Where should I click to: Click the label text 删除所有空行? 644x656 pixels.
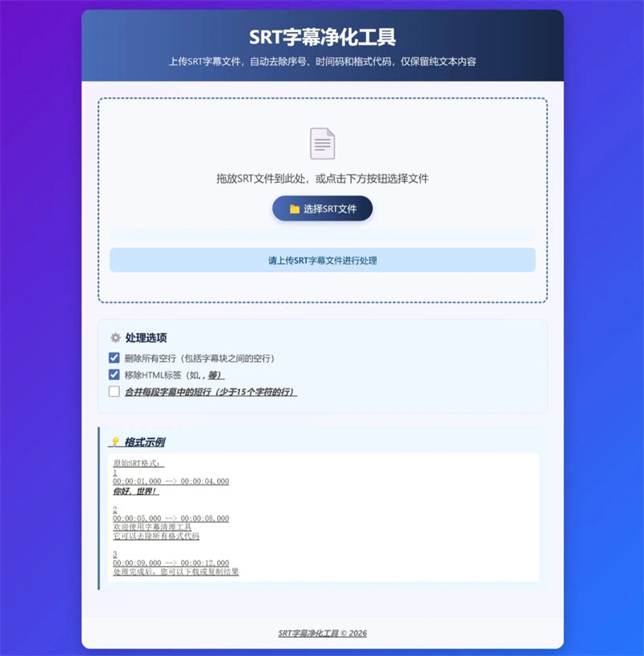pos(151,358)
